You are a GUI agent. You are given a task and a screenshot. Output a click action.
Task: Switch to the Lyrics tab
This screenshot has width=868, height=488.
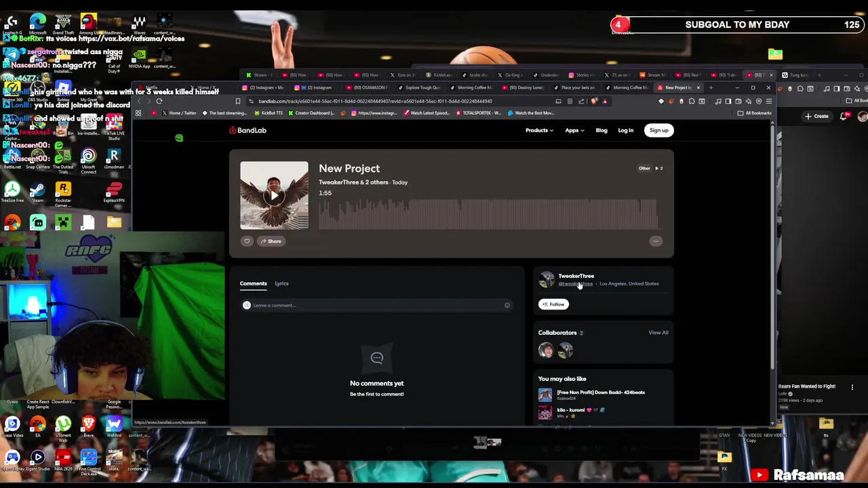click(x=281, y=283)
